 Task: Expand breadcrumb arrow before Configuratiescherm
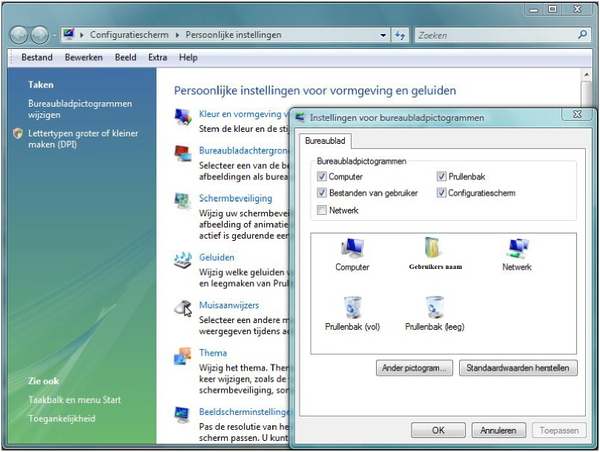tap(82, 35)
